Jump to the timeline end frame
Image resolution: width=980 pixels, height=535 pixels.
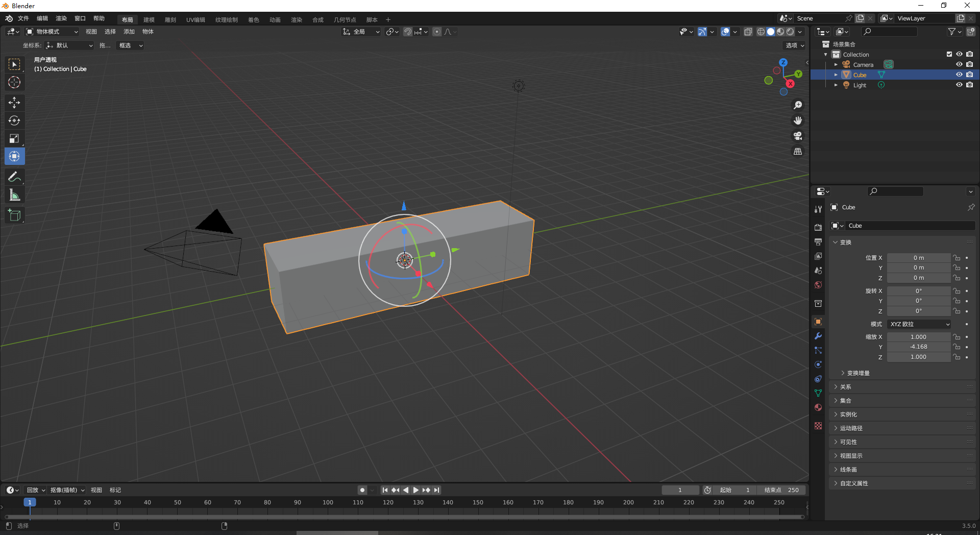[436, 490]
